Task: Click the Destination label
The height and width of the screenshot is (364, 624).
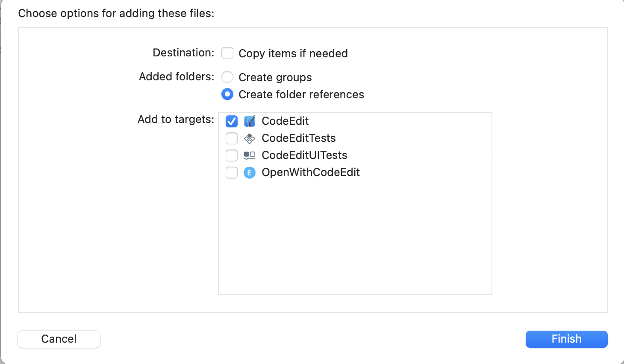Action: click(183, 53)
